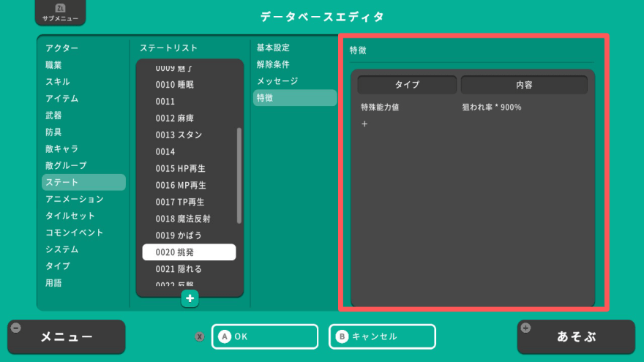Click the タイプ column header

pyautogui.click(x=407, y=85)
